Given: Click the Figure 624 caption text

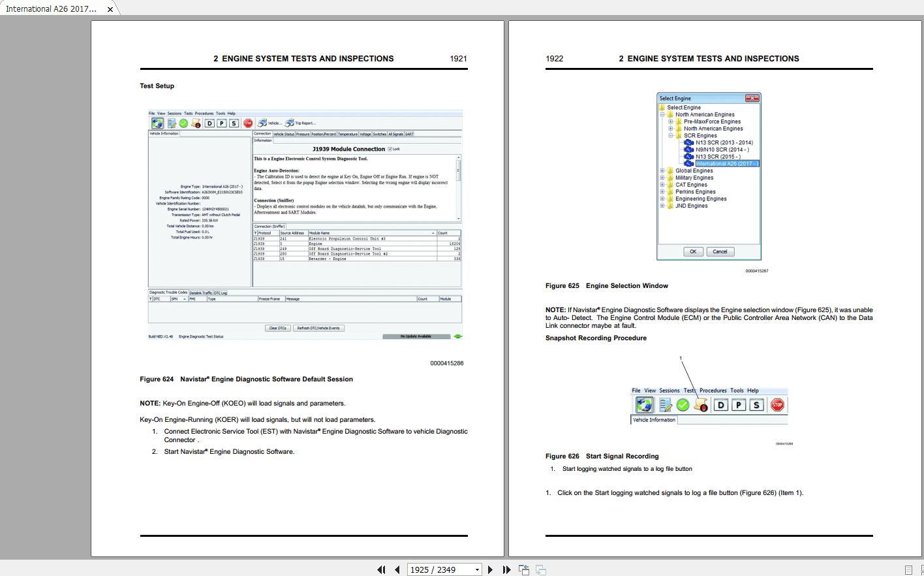Looking at the screenshot, I should pyautogui.click(x=246, y=379).
